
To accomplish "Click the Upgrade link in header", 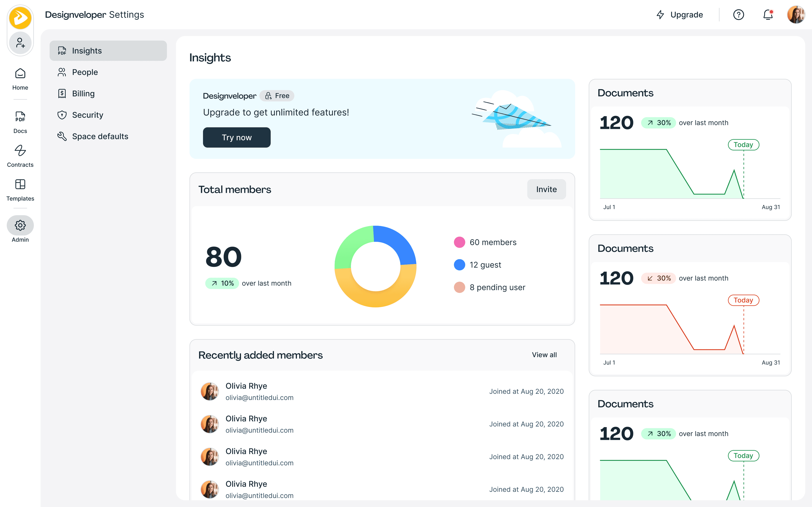I will [680, 15].
